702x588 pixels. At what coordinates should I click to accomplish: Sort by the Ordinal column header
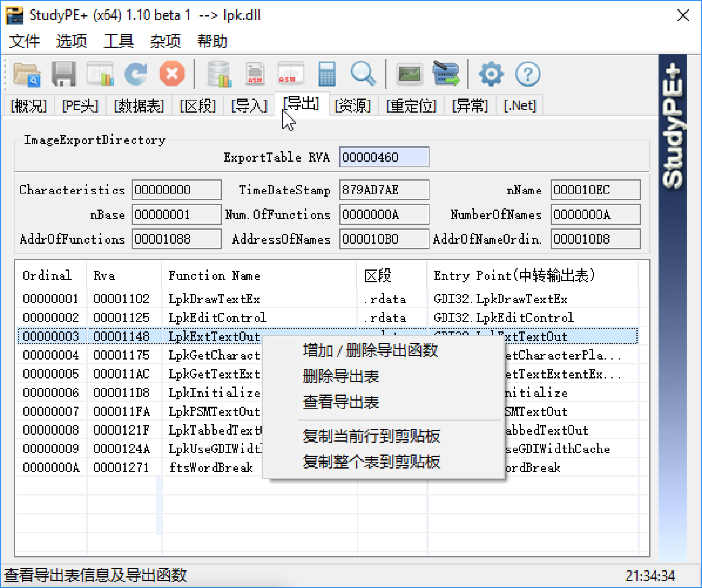[51, 275]
